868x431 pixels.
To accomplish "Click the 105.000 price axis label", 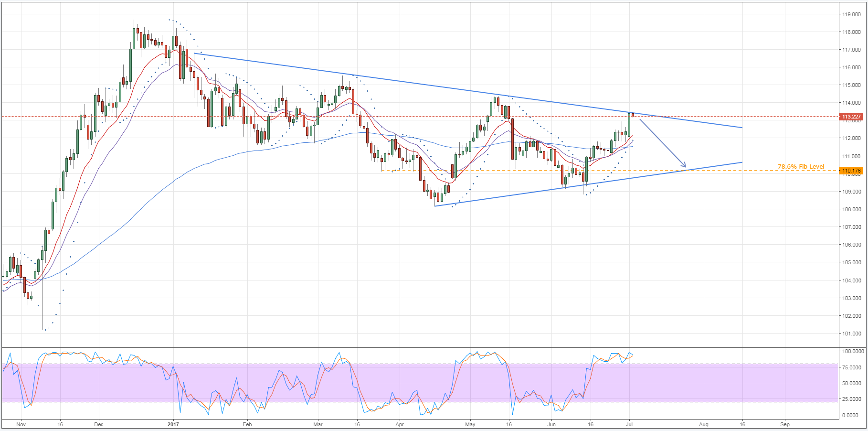I will (x=852, y=262).
